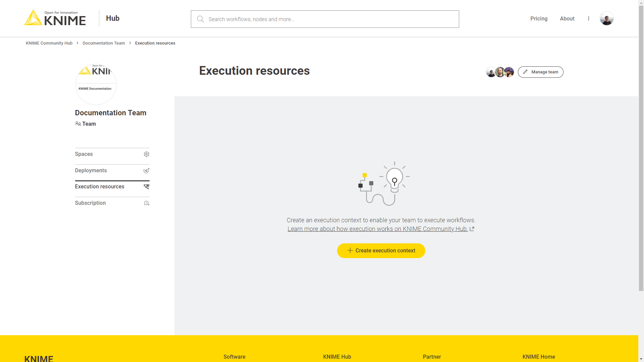Click the Deployments rocket icon
The image size is (644, 362).
[147, 171]
